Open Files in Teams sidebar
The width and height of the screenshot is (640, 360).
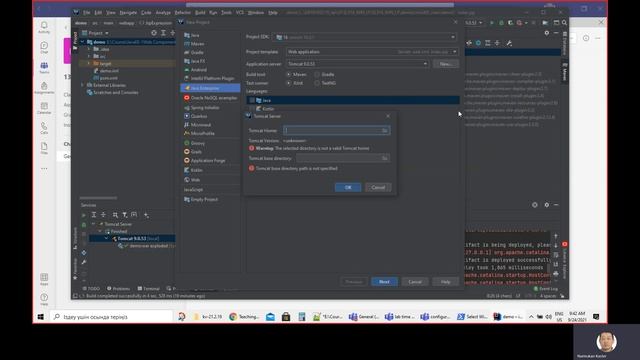44,148
